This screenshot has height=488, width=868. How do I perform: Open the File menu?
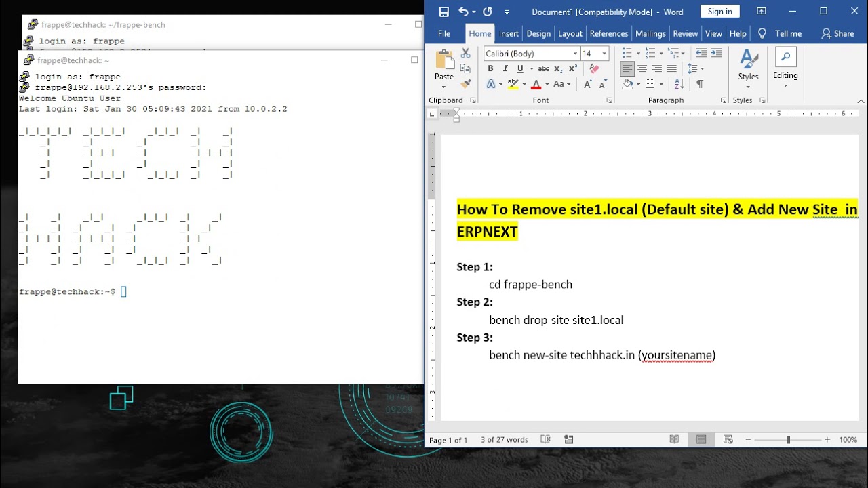(444, 33)
